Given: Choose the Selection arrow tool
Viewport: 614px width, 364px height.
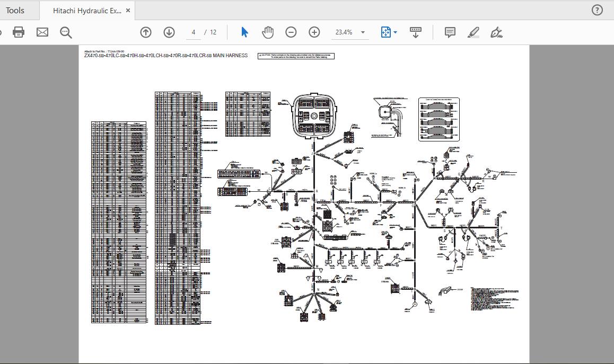Looking at the screenshot, I should (245, 32).
